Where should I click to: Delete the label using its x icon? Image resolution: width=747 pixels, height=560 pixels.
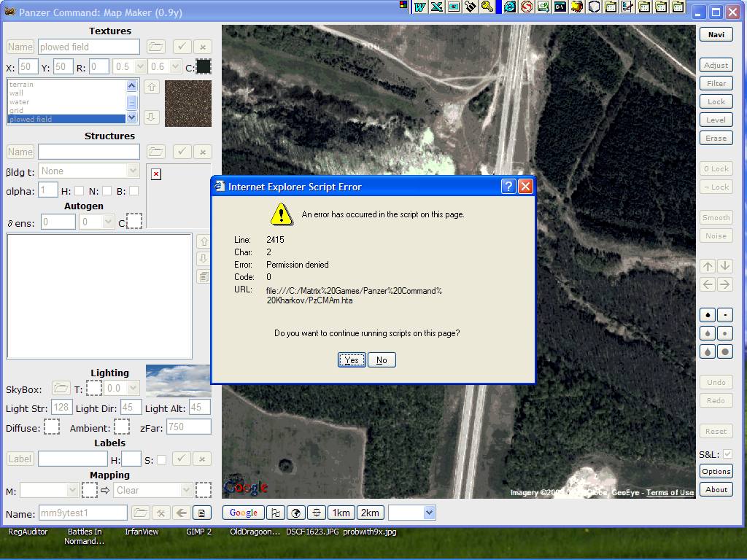[x=202, y=459]
